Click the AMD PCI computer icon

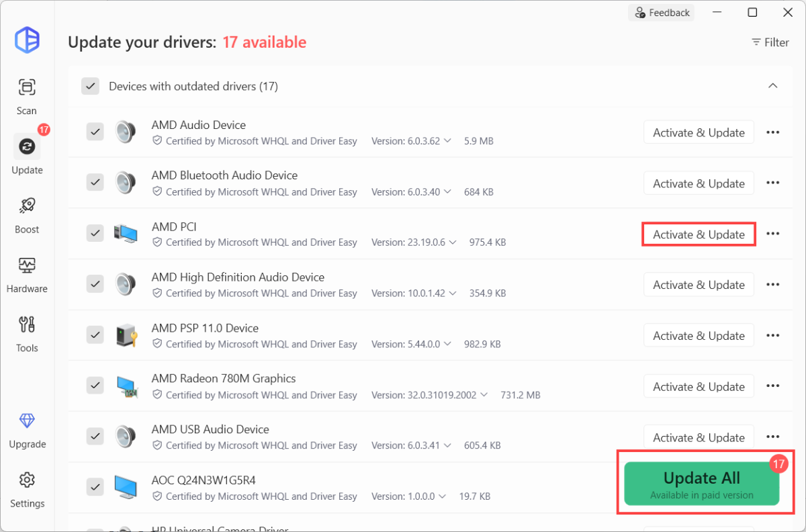(126, 234)
